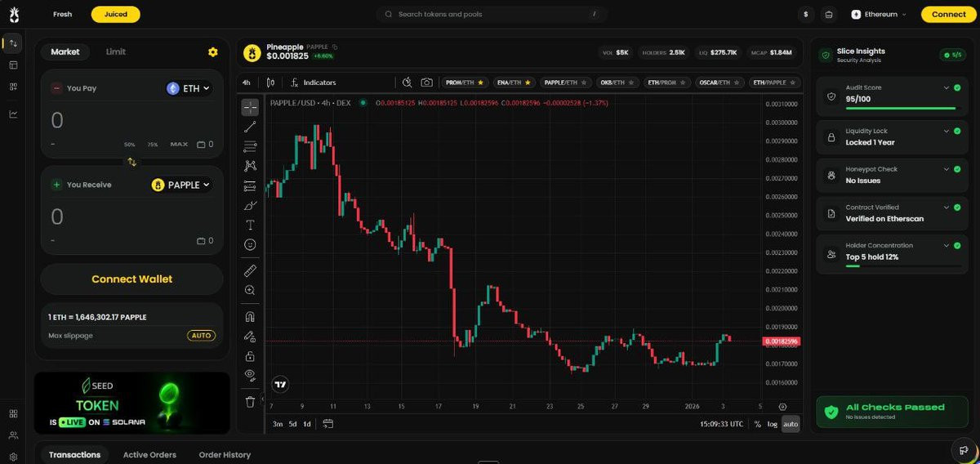
Task: Toggle stay in drawing mode
Action: point(250,337)
